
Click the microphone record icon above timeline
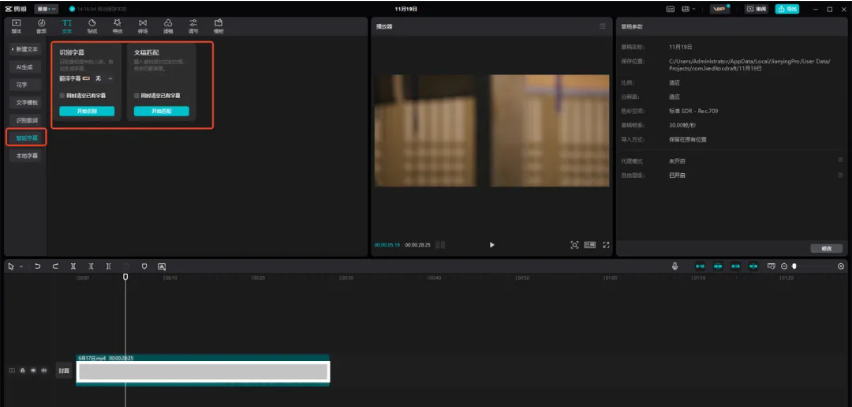pyautogui.click(x=675, y=266)
